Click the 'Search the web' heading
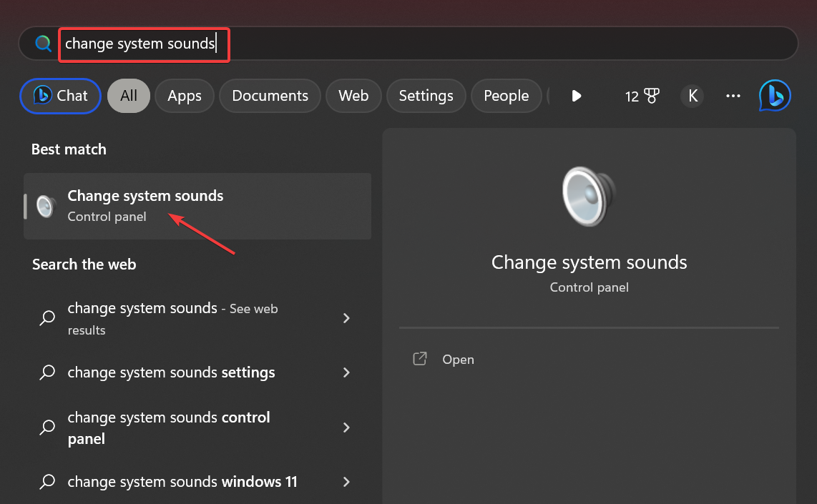Image resolution: width=817 pixels, height=504 pixels. (84, 265)
